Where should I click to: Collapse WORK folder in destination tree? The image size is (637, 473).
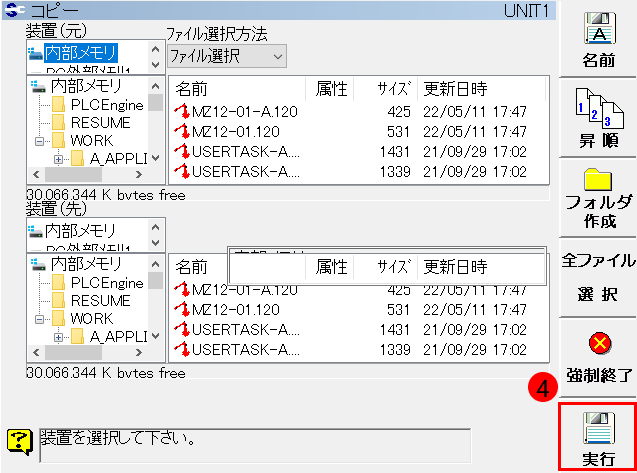pyautogui.click(x=39, y=319)
